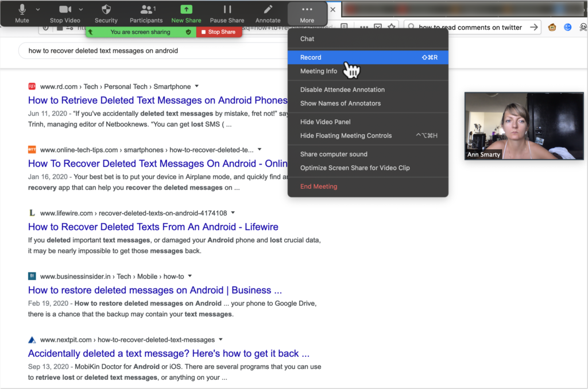Toggle Show Names of Annotators

tap(340, 103)
